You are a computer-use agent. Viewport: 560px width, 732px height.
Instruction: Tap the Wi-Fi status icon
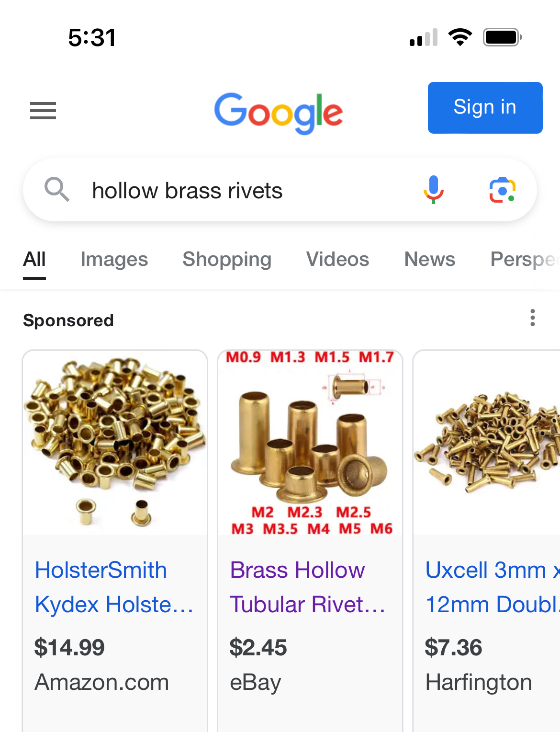460,37
